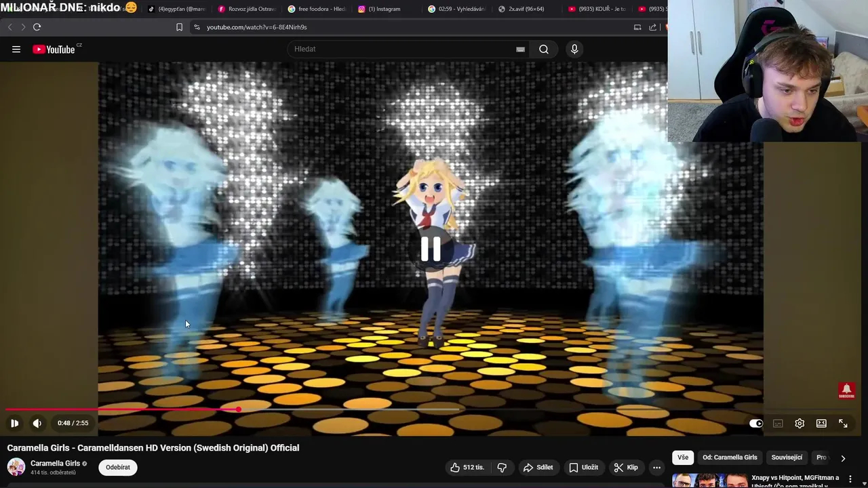Switch to theater mode

[821, 423]
